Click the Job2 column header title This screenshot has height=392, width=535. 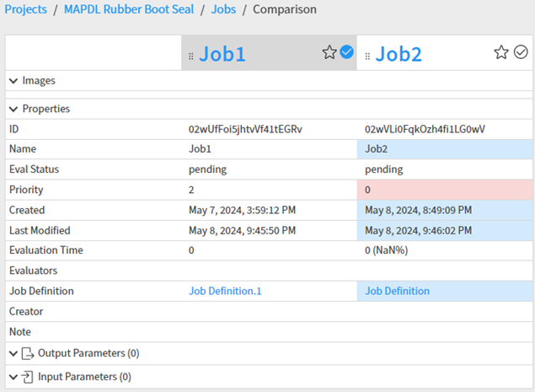click(x=399, y=55)
